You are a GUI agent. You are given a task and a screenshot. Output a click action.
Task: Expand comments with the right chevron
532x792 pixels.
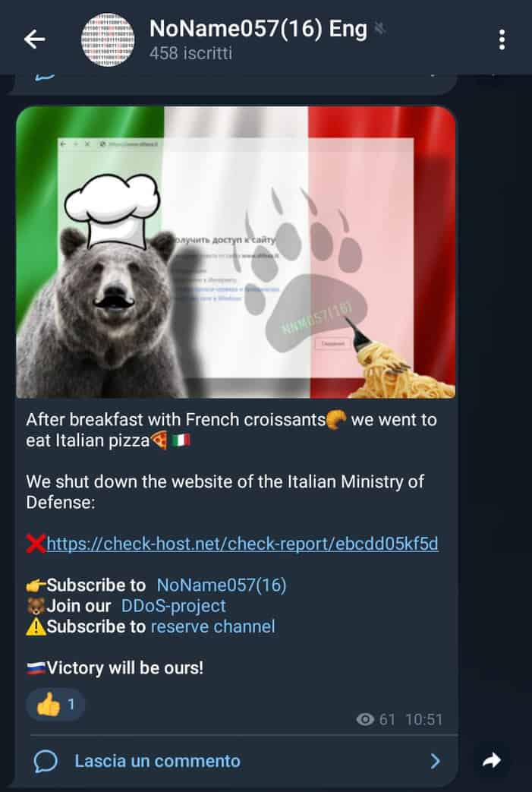coord(435,761)
